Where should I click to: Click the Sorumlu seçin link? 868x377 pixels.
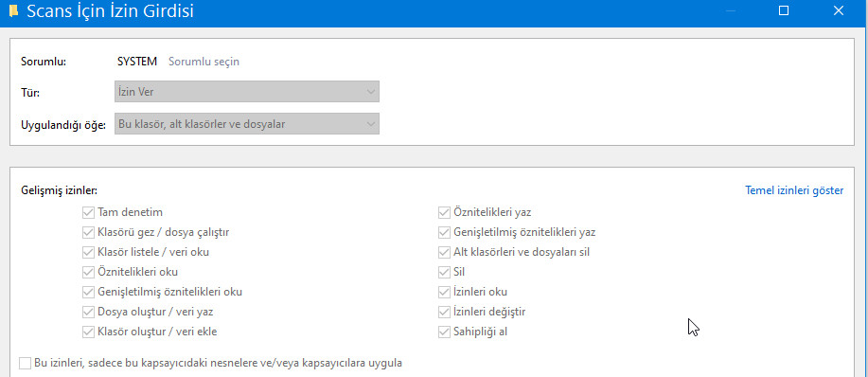[x=204, y=62]
